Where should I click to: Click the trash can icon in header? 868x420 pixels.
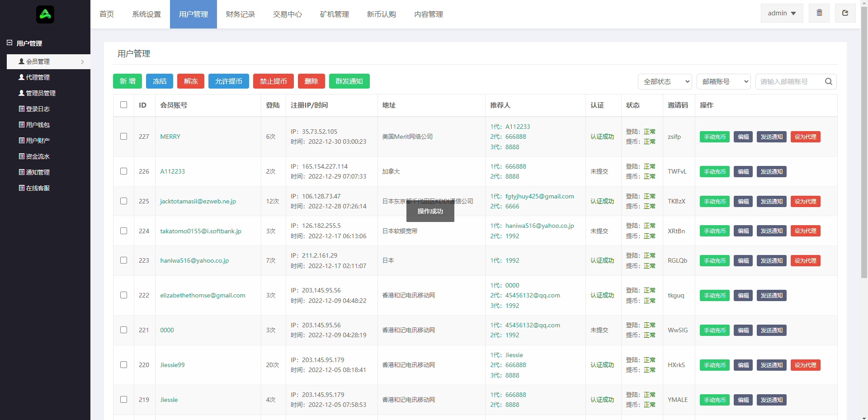click(x=819, y=13)
